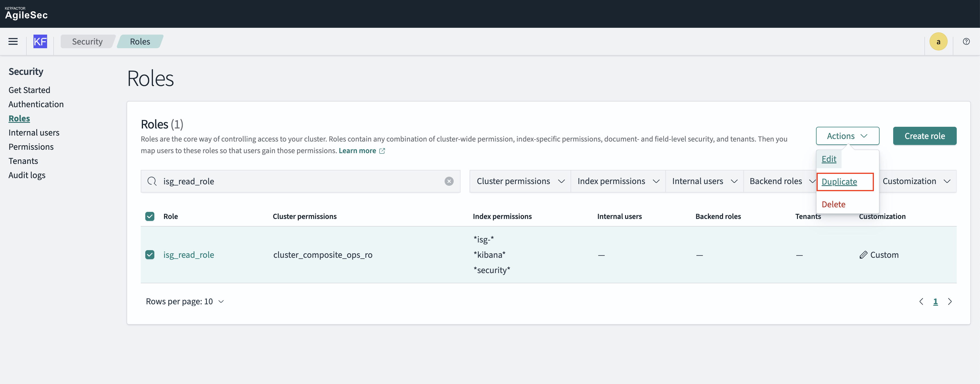Toggle the select-all roles header checkbox
This screenshot has height=384, width=980.
(x=150, y=216)
